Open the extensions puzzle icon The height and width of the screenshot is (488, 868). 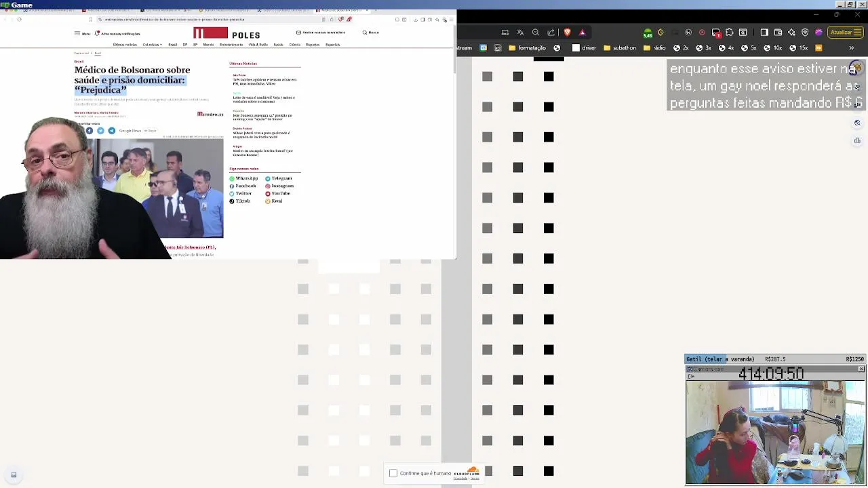tap(730, 33)
